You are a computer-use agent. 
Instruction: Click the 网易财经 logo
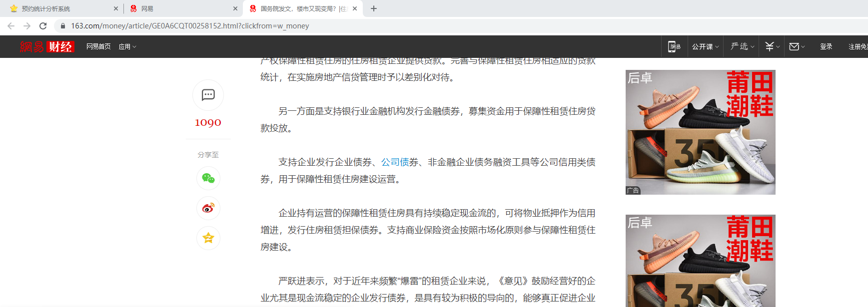47,46
